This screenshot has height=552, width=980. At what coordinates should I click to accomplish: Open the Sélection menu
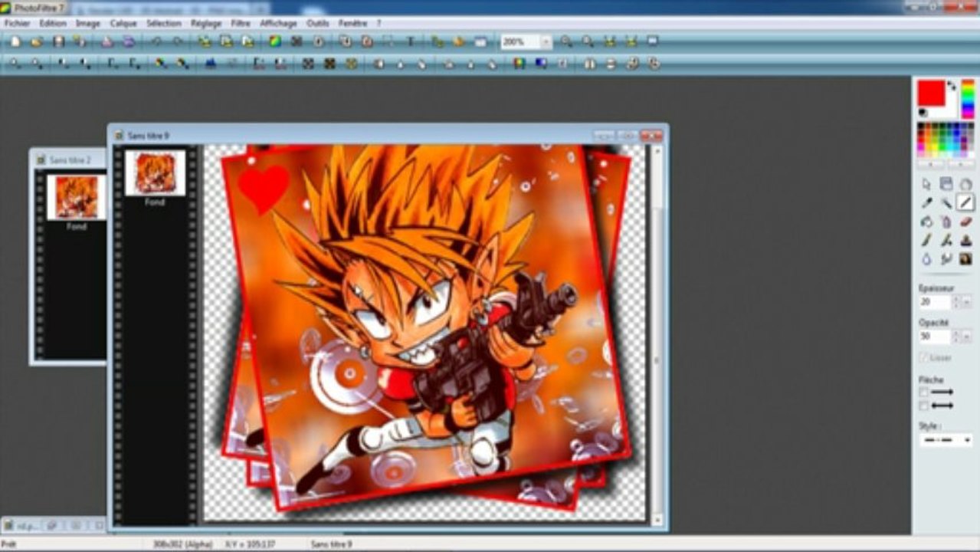tap(164, 23)
